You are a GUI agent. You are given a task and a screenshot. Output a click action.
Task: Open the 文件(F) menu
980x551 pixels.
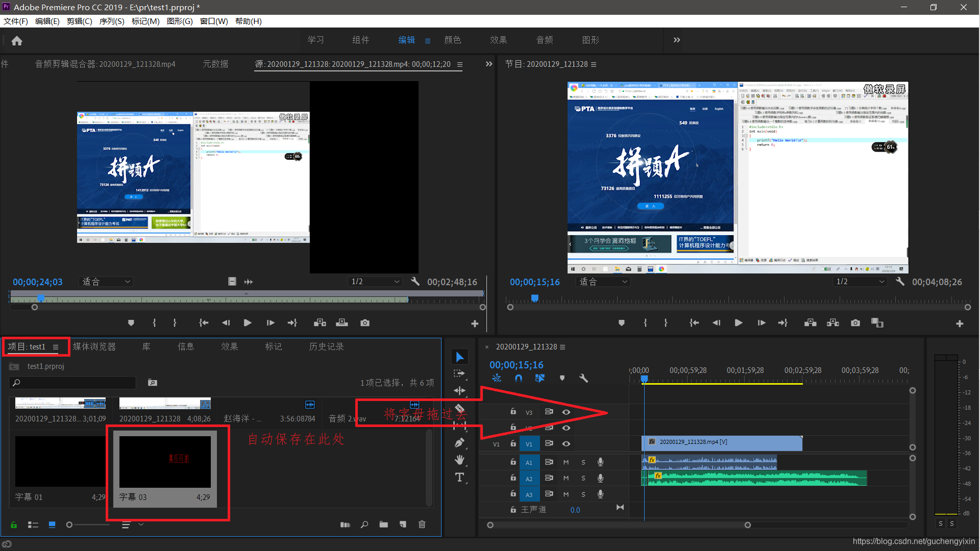pos(16,21)
